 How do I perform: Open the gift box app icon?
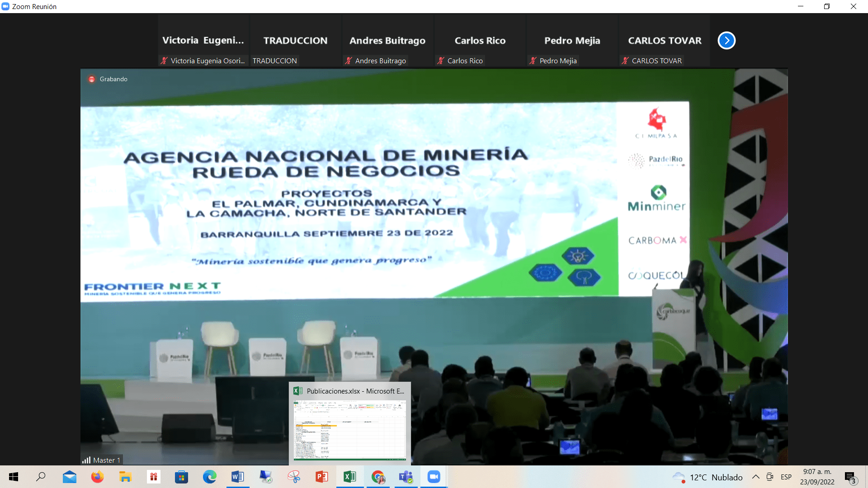[x=153, y=477]
